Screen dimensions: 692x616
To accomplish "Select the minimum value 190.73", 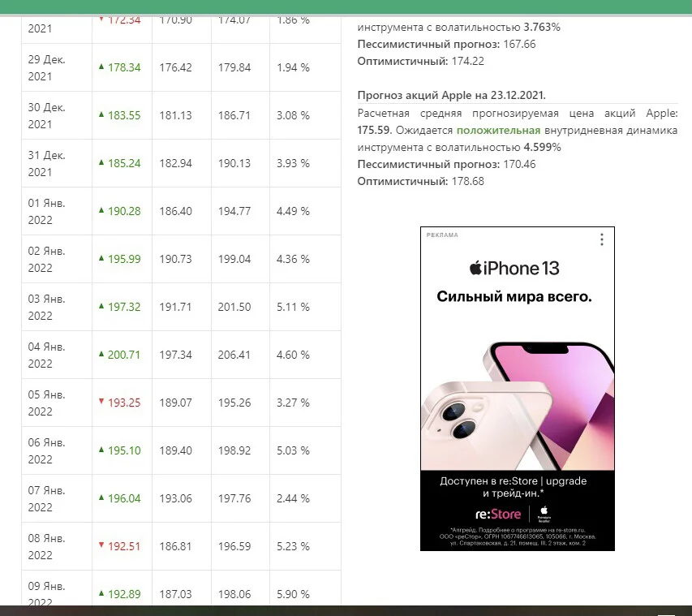I will pos(176,259).
